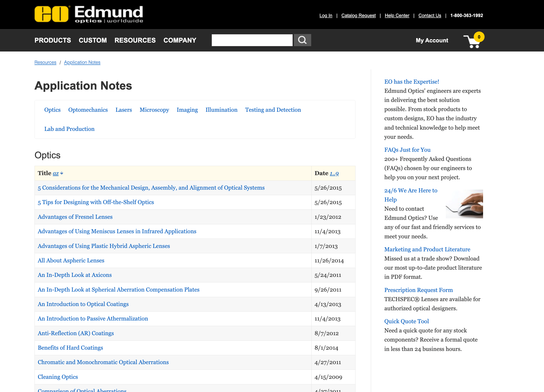Screen dimensions: 544x392
Task: Open the Advantages of Fresnel Lenses article
Action: [75, 217]
